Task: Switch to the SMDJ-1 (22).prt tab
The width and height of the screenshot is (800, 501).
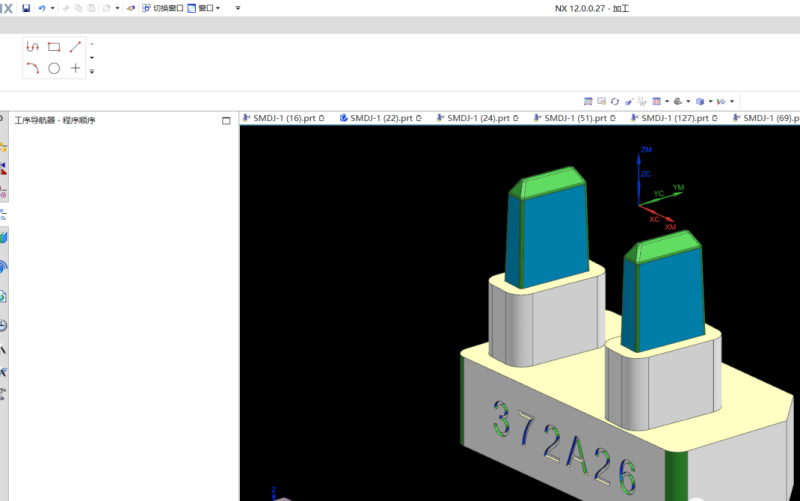Action: pyautogui.click(x=380, y=118)
